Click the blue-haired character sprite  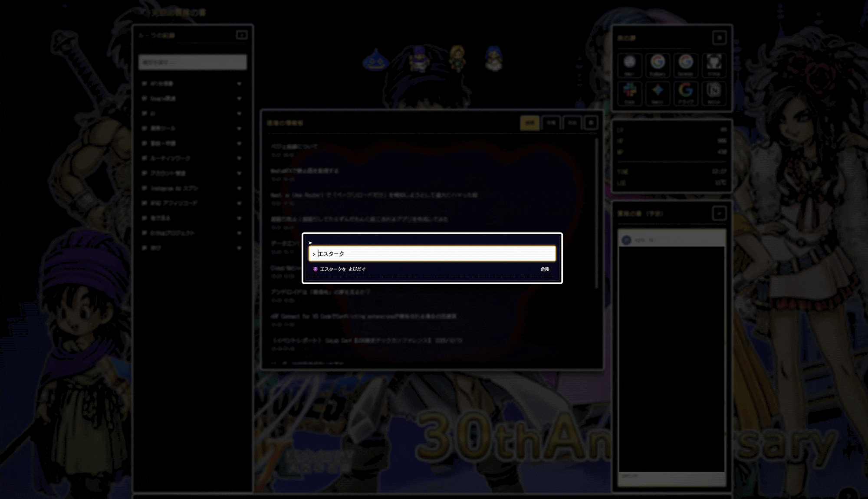pyautogui.click(x=493, y=59)
